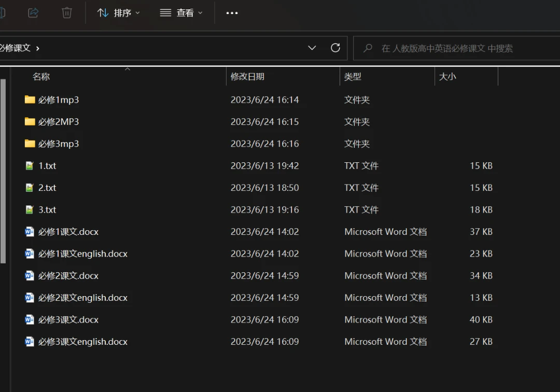
Task: Click file name 必修1课文.docx
Action: tap(68, 232)
